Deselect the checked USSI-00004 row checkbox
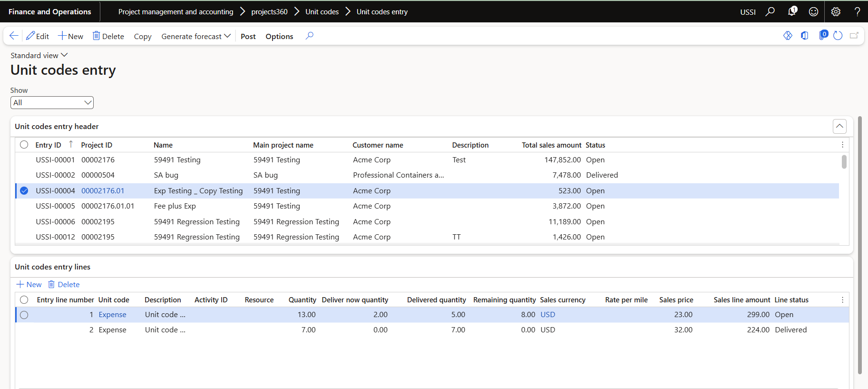The width and height of the screenshot is (868, 389). [x=24, y=191]
